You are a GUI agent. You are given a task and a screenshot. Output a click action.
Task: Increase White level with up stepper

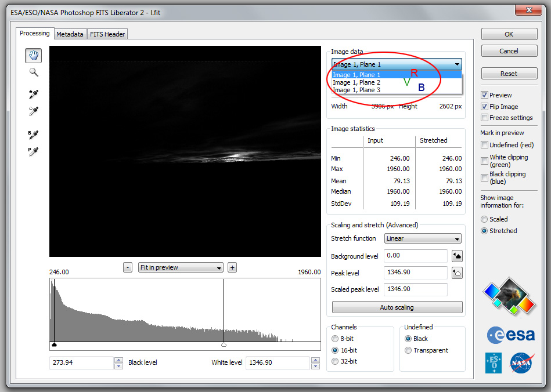point(315,360)
